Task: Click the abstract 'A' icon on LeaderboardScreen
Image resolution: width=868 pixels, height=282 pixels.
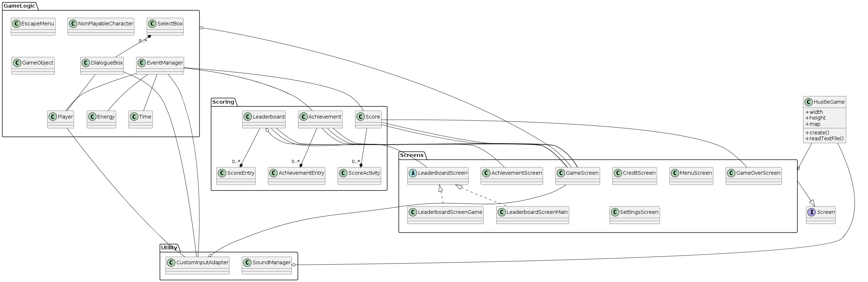Action: pos(413,173)
